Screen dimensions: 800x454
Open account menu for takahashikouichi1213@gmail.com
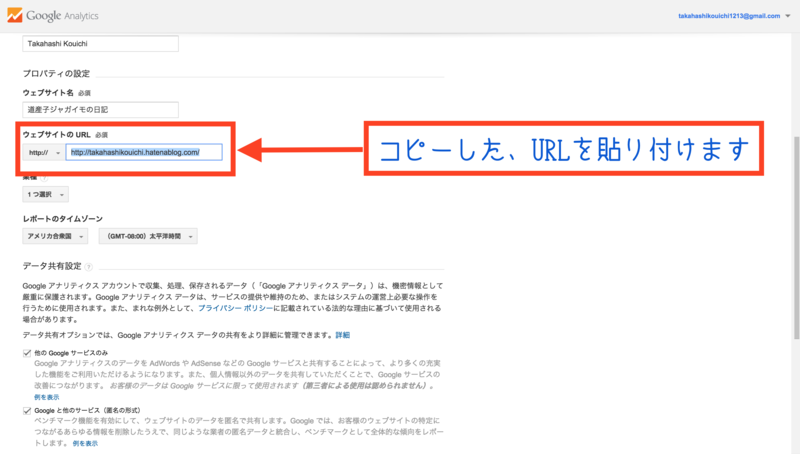tap(734, 16)
